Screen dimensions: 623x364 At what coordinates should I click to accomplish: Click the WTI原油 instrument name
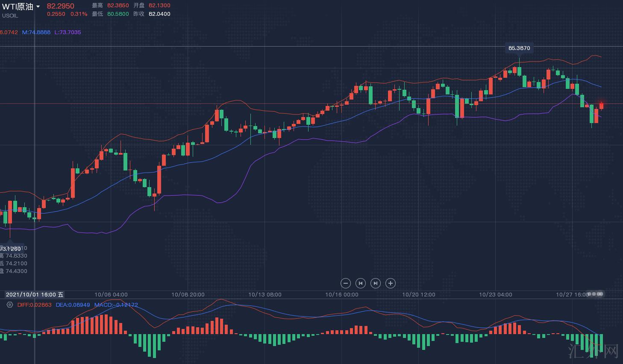(18, 6)
